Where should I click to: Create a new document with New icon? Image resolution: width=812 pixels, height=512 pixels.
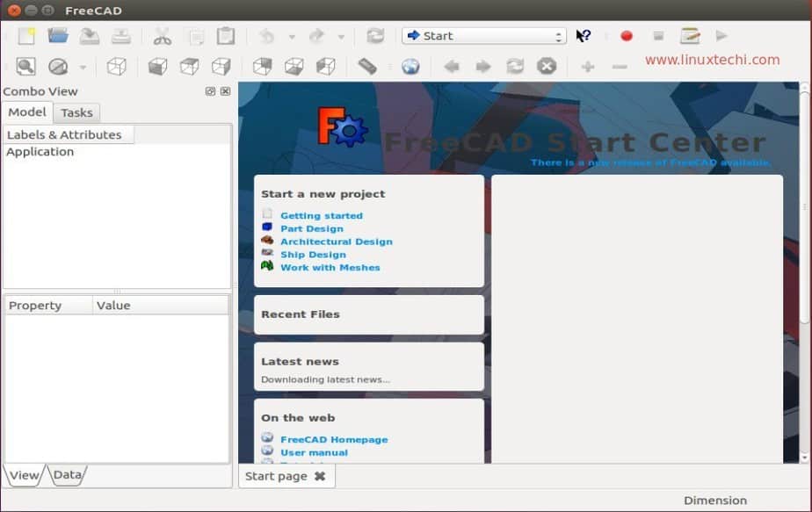point(26,36)
